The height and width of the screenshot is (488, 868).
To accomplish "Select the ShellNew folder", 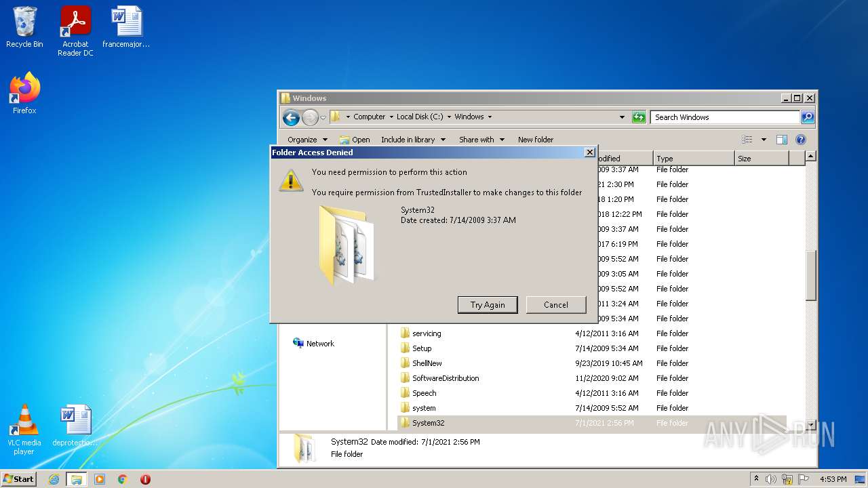I will pos(591,363).
